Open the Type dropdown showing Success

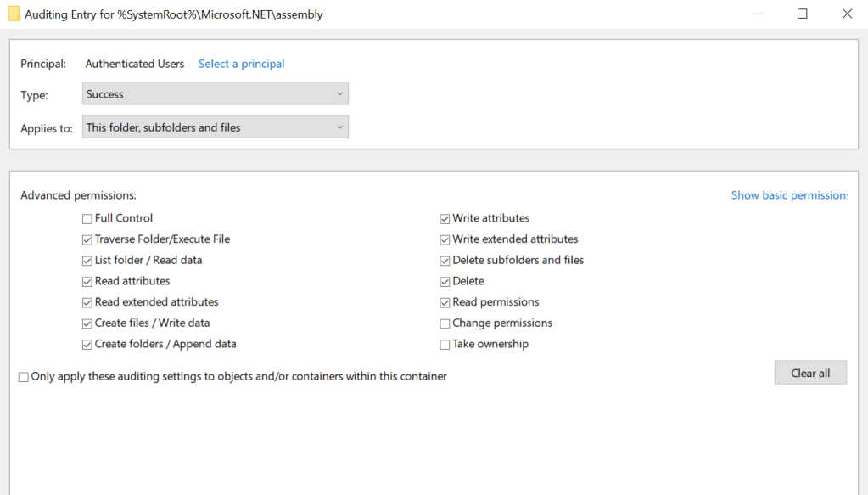point(216,94)
